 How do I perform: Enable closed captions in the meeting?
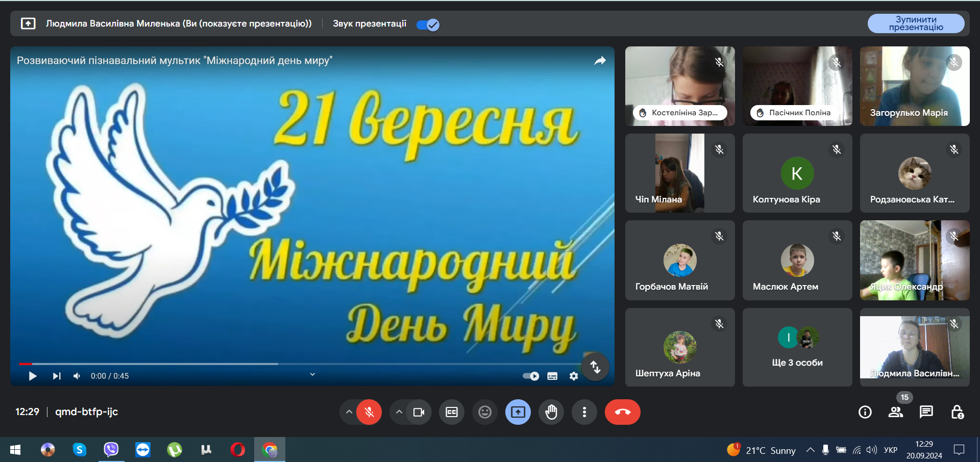click(x=452, y=412)
